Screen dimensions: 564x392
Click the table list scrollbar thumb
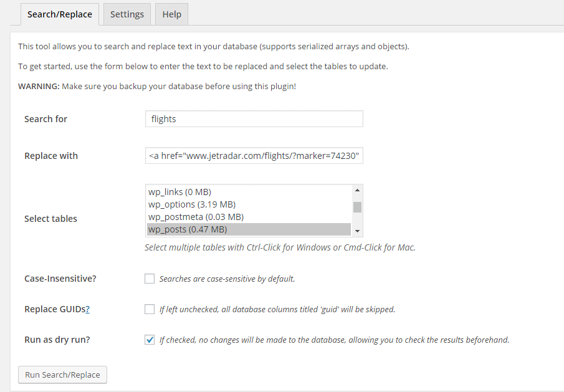coord(357,208)
